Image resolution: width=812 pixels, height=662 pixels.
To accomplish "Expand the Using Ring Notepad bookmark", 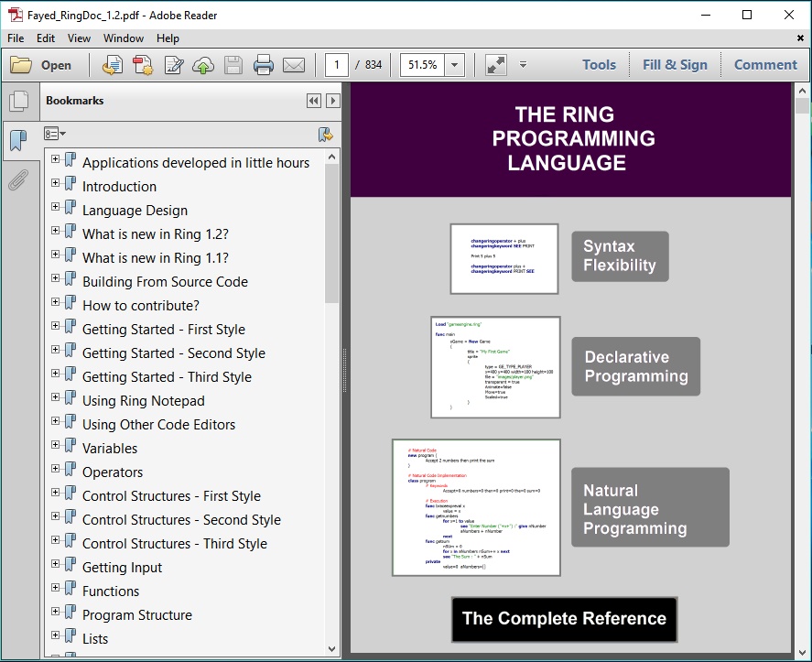I will 56,396.
